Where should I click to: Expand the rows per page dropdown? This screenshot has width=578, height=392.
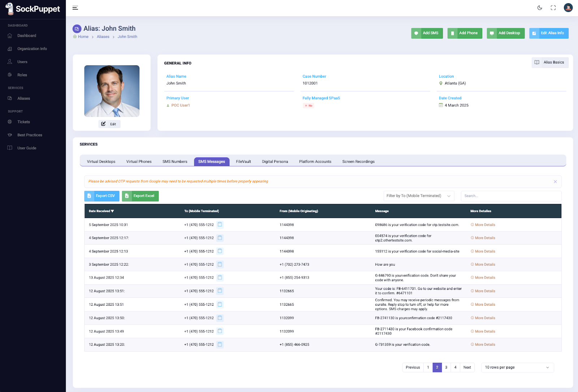pyautogui.click(x=517, y=367)
